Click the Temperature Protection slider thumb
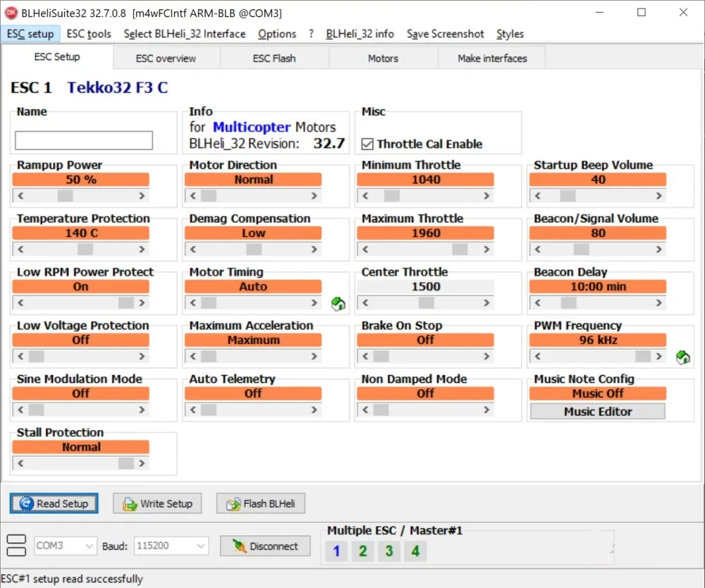This screenshot has width=705, height=588. [x=85, y=249]
